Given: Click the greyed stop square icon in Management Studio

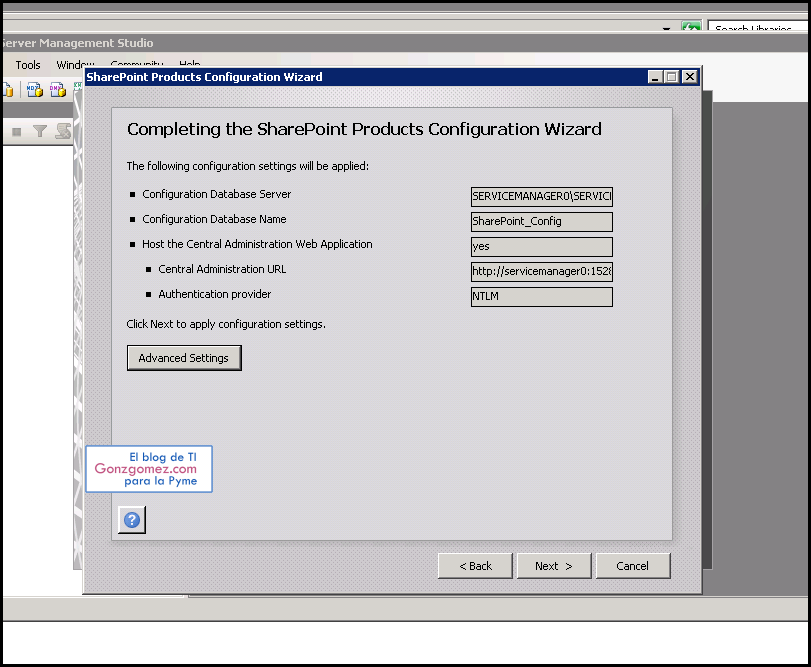Looking at the screenshot, I should (17, 132).
